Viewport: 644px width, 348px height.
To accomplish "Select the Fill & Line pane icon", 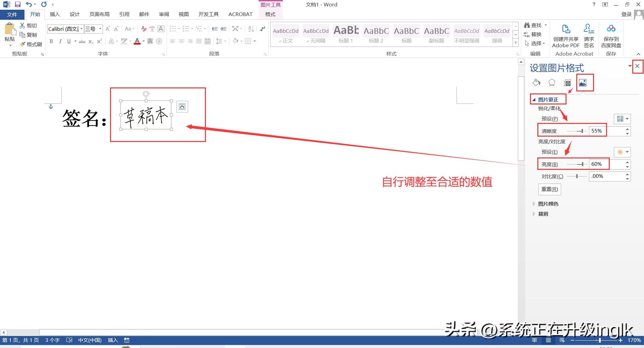I will pos(536,83).
